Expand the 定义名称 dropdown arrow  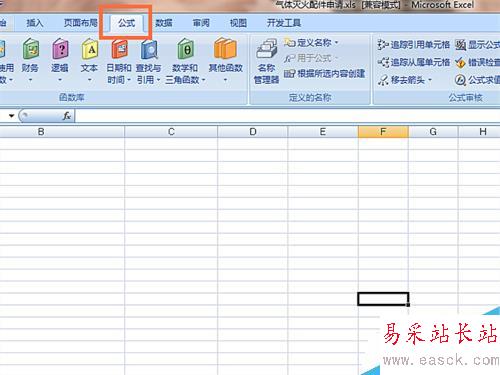pyautogui.click(x=336, y=43)
